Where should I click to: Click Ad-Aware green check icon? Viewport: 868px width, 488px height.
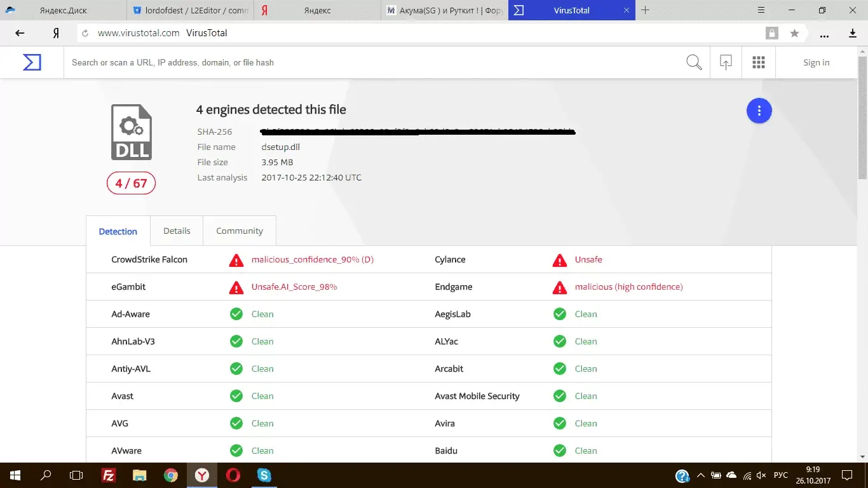(236, 314)
